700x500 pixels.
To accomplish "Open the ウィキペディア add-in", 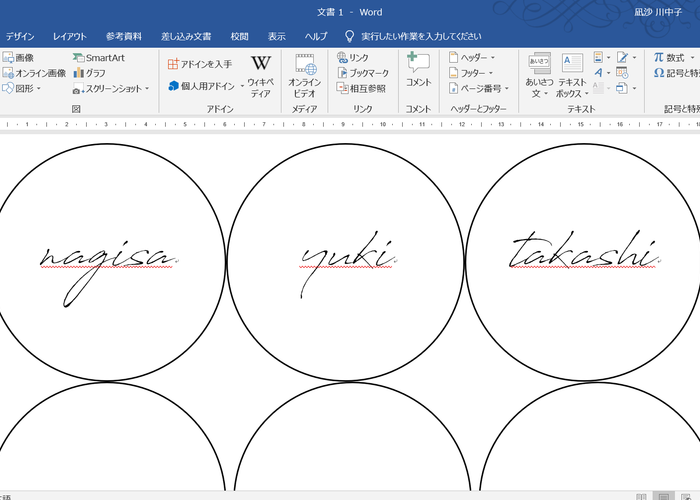I will (x=261, y=76).
